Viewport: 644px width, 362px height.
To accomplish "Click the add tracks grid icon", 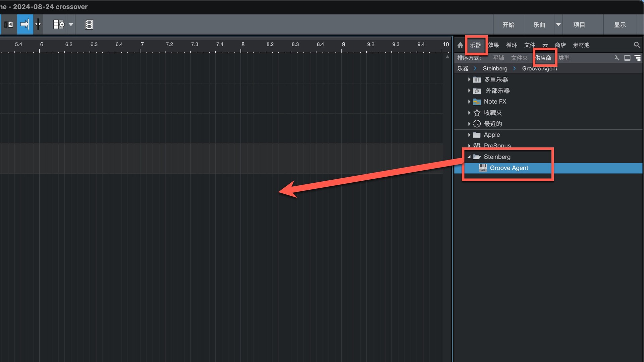I will coord(59,24).
